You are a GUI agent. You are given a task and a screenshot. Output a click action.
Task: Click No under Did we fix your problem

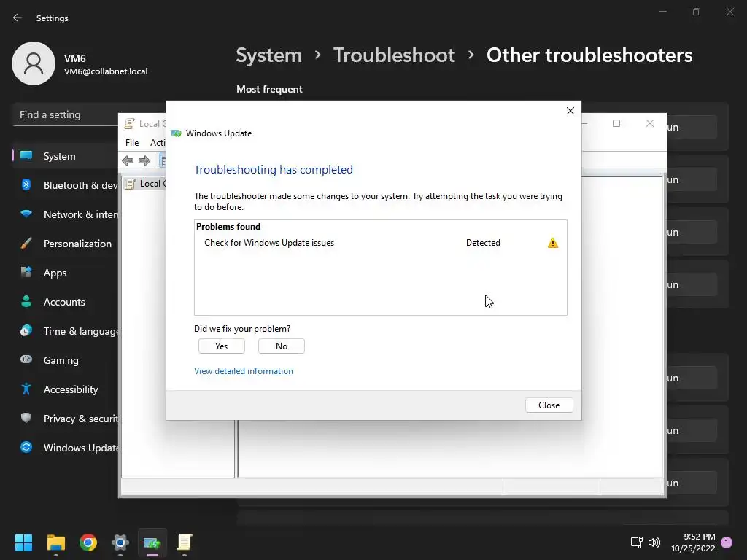click(281, 346)
